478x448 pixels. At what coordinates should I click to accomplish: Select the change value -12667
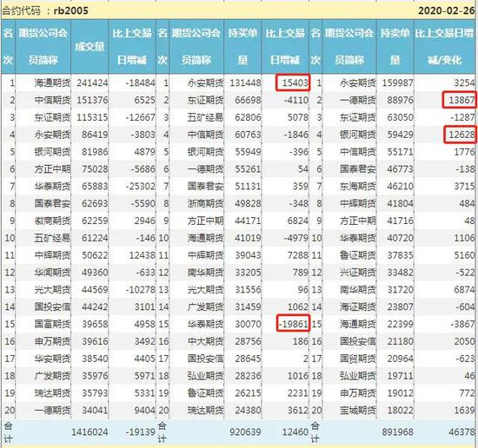pyautogui.click(x=140, y=117)
